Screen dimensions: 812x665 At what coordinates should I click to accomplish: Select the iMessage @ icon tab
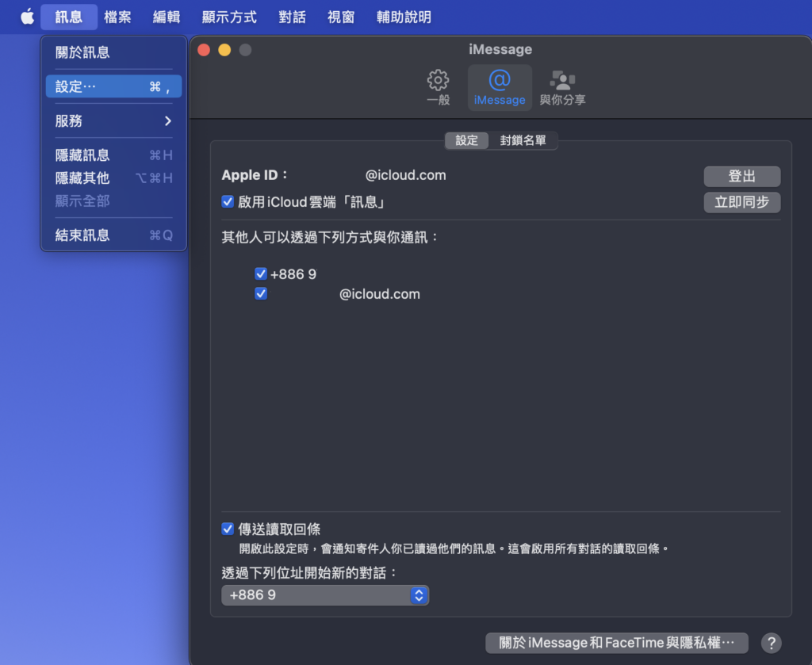pos(500,87)
